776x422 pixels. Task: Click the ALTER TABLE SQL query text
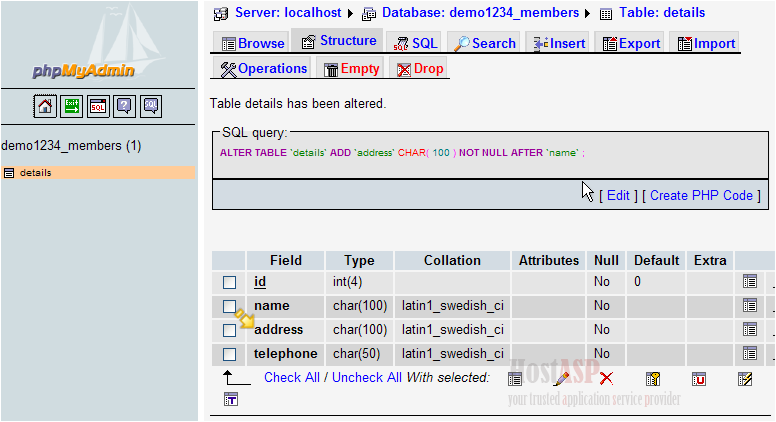coord(402,153)
